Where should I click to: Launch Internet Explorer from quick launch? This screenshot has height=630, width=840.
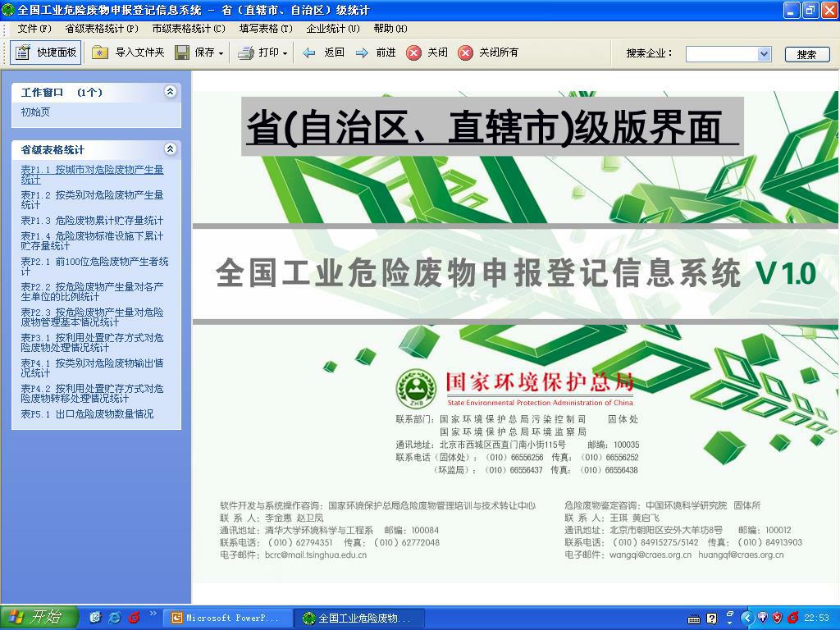pos(114,618)
